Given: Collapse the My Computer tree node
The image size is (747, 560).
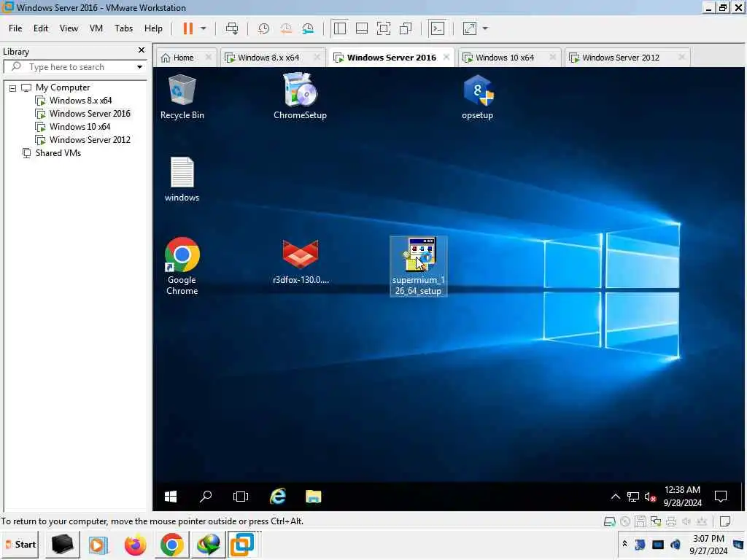Looking at the screenshot, I should coord(13,88).
